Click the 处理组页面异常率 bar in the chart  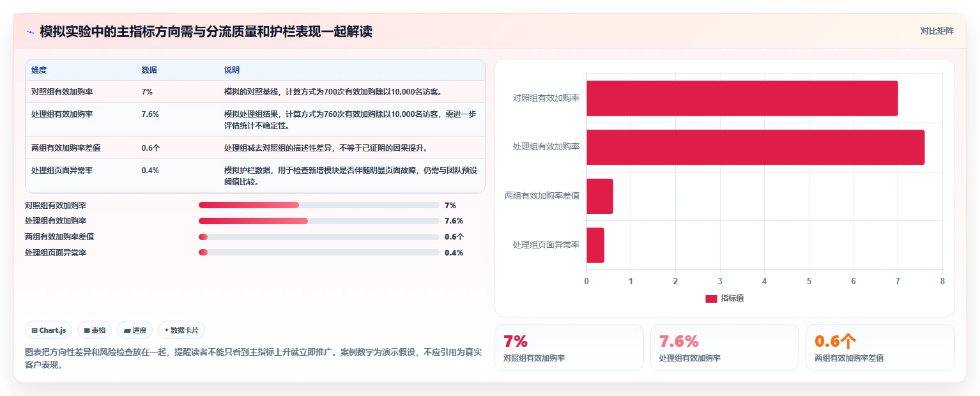pos(595,245)
